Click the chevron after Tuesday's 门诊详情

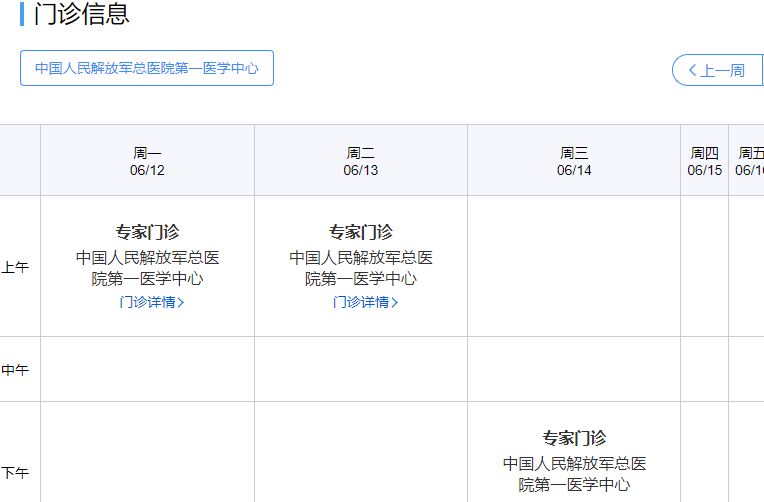[x=395, y=303]
